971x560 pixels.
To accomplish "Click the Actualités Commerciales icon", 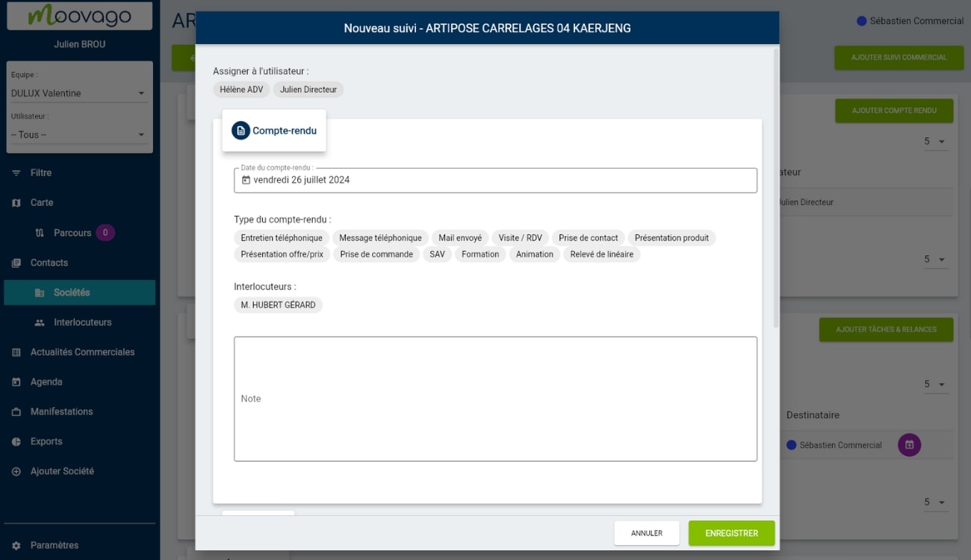I will click(16, 352).
